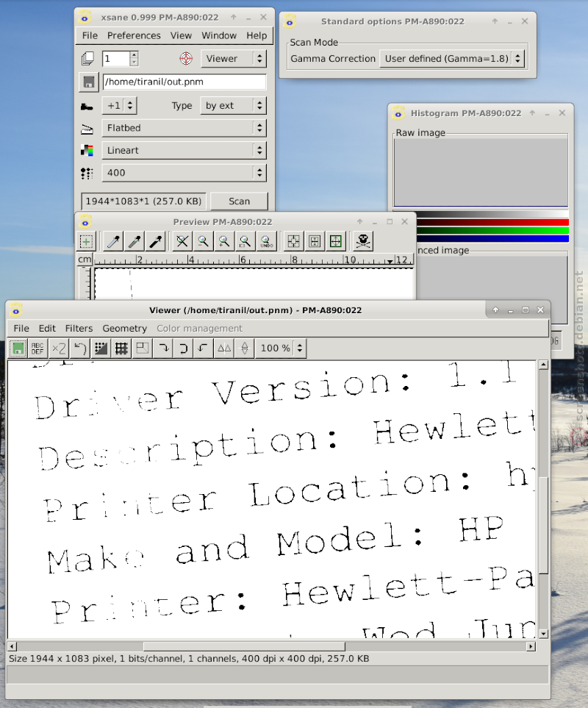This screenshot has width=588, height=708.
Task: Open the Filters menu in the Viewer
Action: 79,328
